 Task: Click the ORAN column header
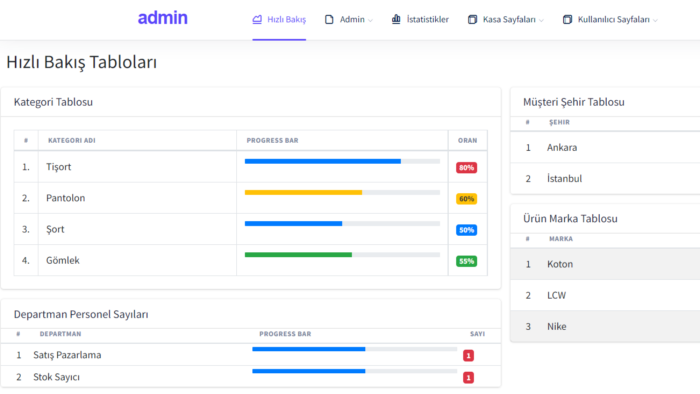(467, 141)
